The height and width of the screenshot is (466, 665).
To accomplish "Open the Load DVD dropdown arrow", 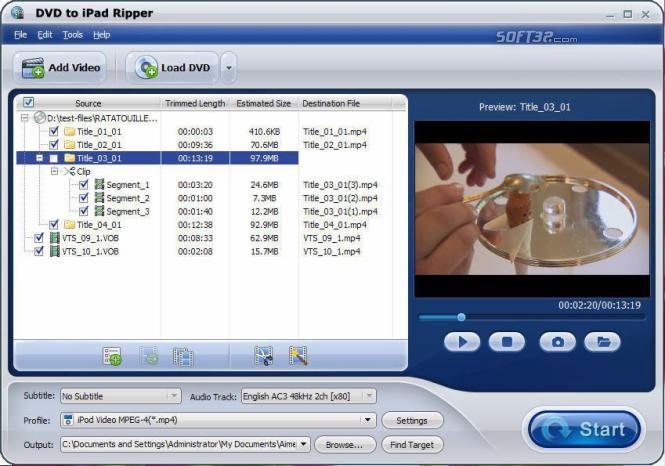I will 229,67.
